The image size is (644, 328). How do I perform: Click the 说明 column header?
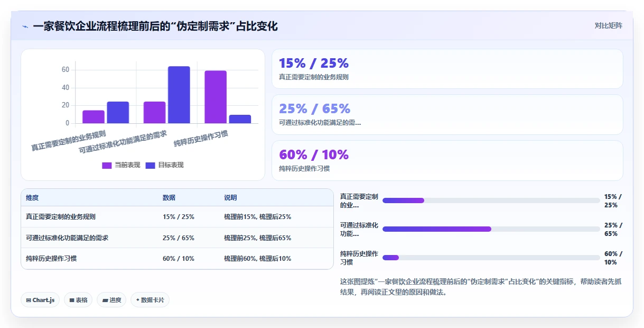(230, 198)
